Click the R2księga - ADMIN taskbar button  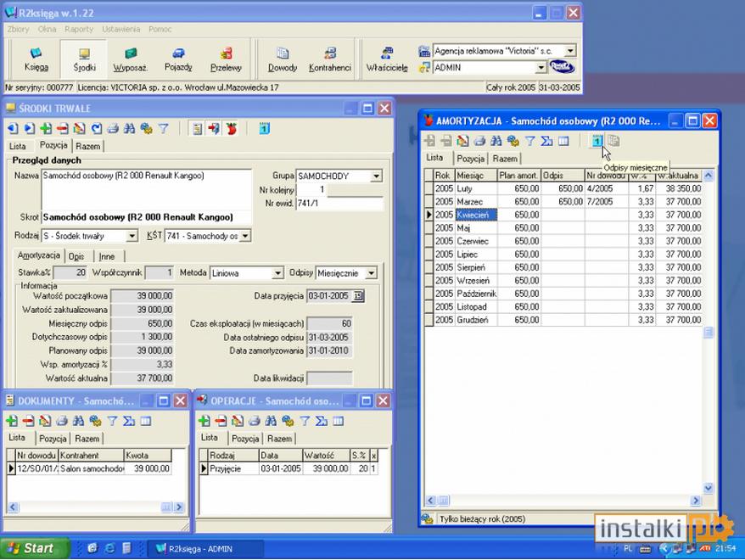[x=205, y=549]
